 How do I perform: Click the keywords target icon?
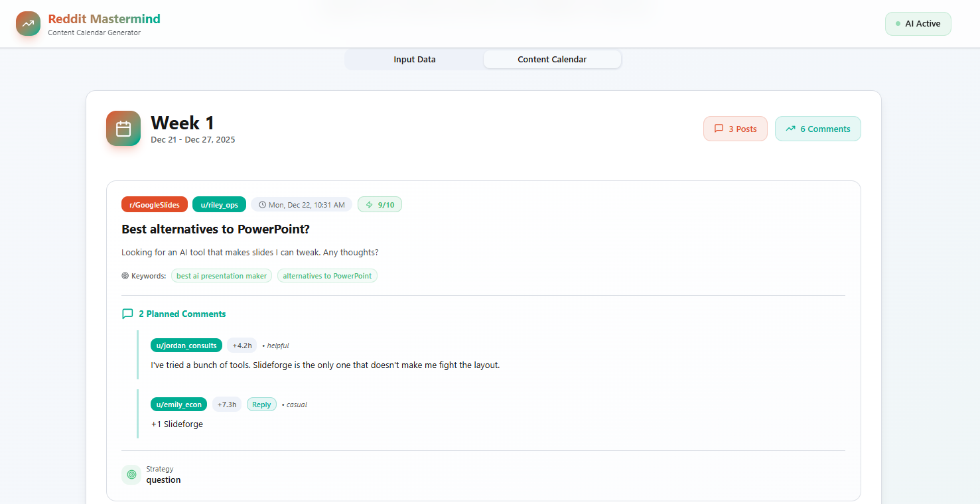pos(125,275)
